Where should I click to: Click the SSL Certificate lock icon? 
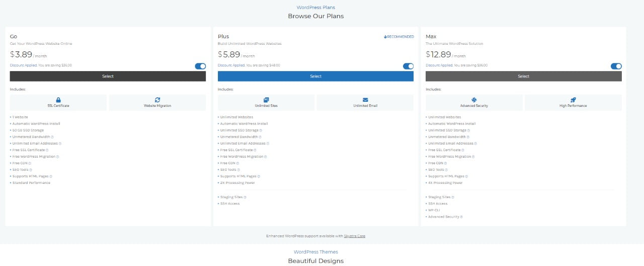(x=58, y=100)
